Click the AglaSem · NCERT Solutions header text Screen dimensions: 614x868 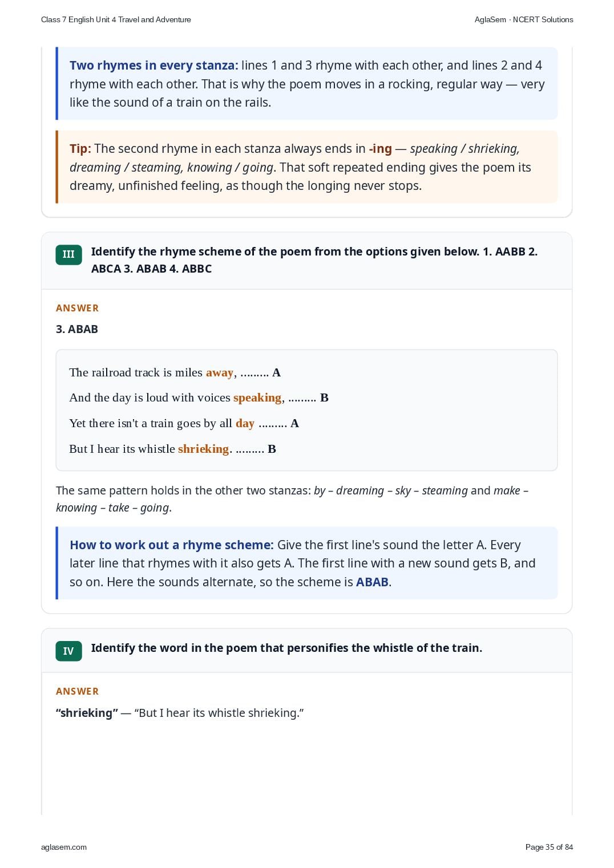524,19
